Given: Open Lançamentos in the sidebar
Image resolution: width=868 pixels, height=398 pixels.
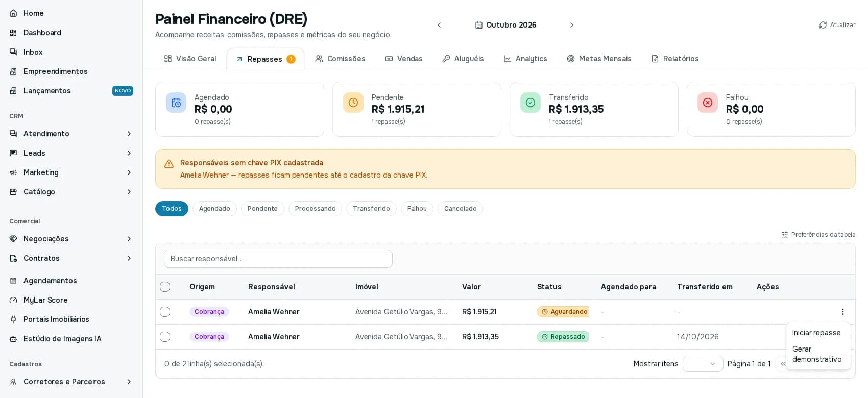Looking at the screenshot, I should tap(71, 91).
